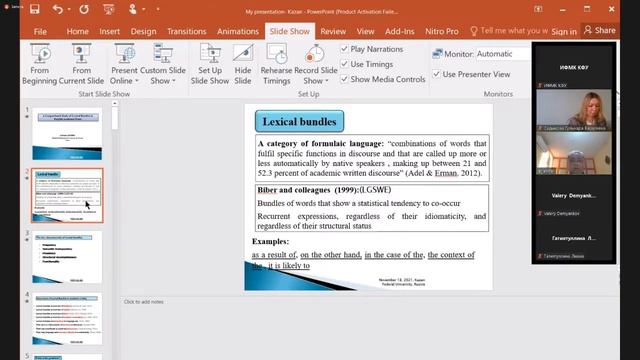
Task: Switch to the View tab
Action: coord(365,31)
